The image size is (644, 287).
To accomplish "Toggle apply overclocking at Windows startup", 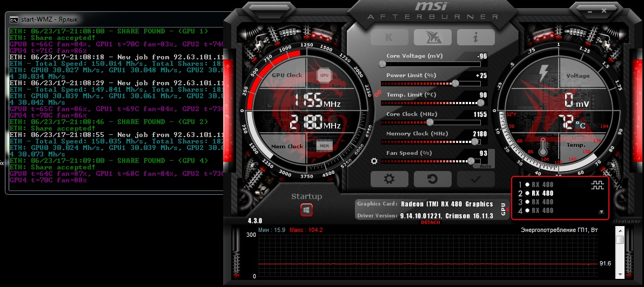I will click(x=306, y=210).
